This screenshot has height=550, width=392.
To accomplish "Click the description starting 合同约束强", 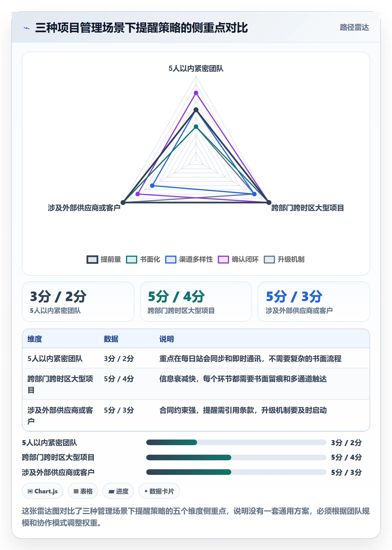I will click(x=243, y=410).
